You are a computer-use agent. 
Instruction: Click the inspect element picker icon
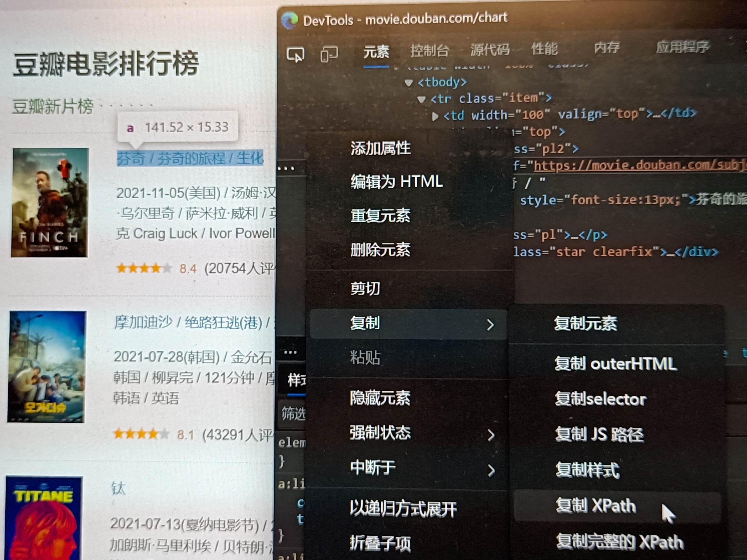[x=295, y=55]
